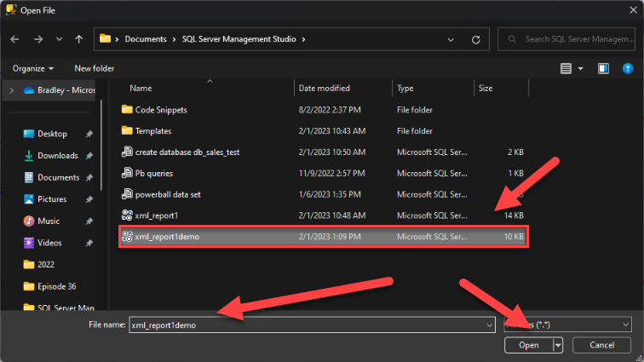Click the pin icon next to Downloads

89,156
